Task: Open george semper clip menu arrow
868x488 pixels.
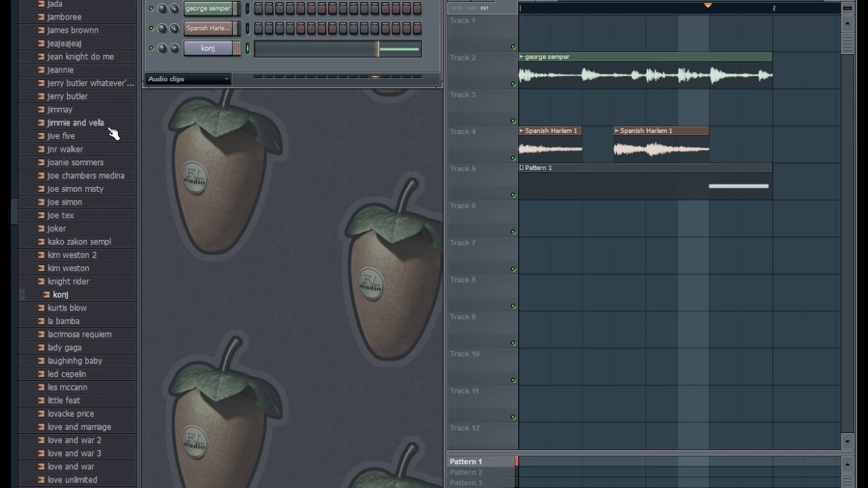Action: click(521, 57)
